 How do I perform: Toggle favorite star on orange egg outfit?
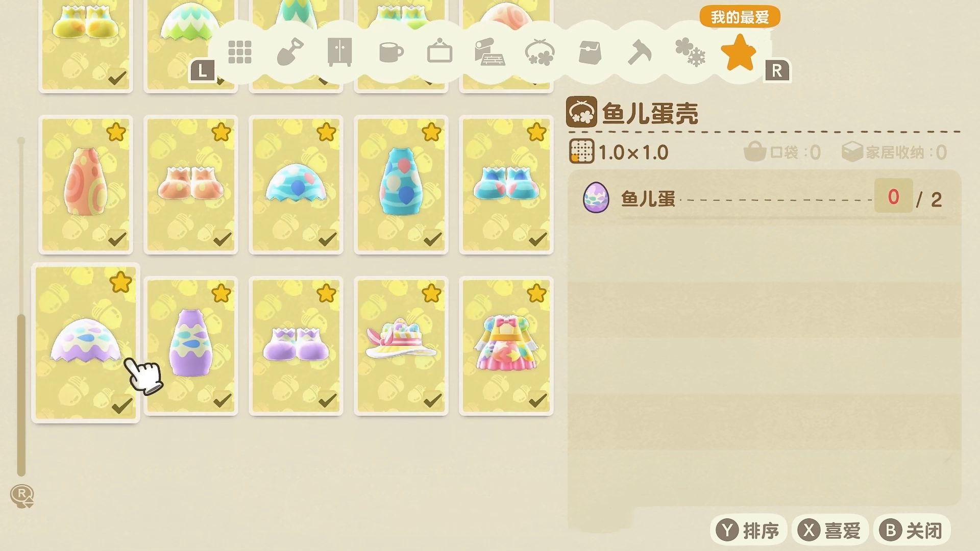(116, 133)
